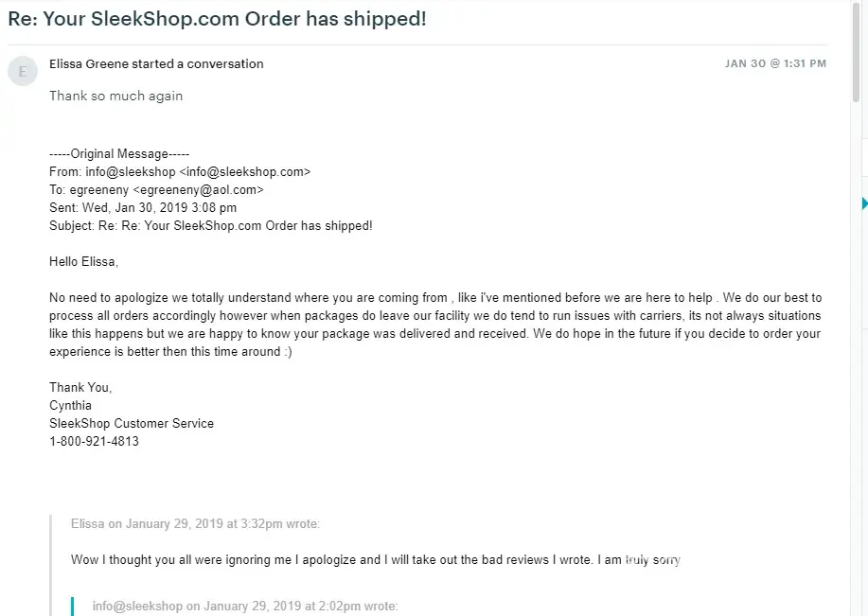Click "info@sleekshop on January 29" quote header

pos(245,607)
